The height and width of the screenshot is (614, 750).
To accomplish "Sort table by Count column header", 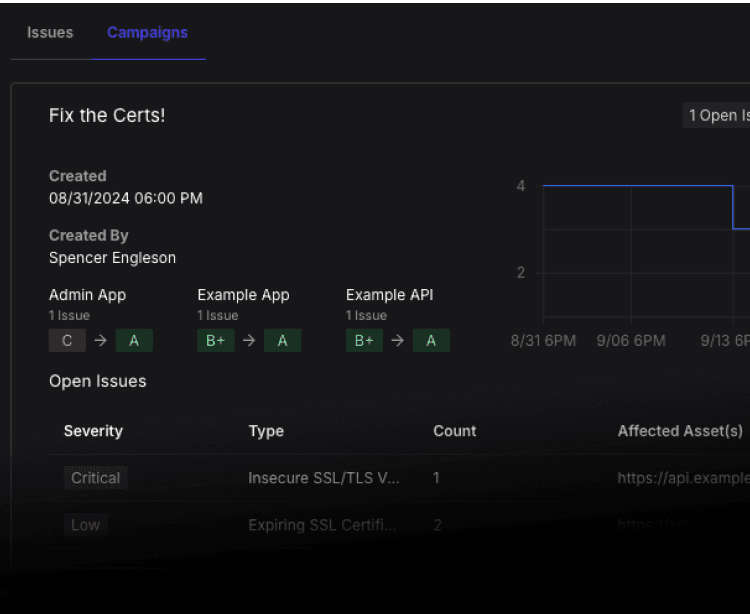I will pyautogui.click(x=454, y=431).
